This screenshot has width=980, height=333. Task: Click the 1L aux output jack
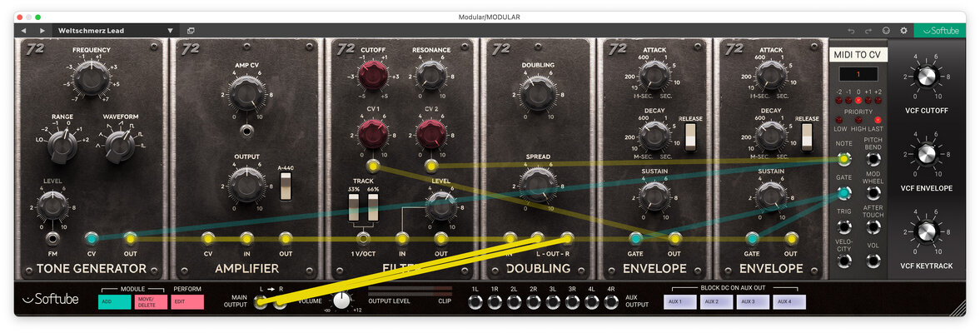point(475,303)
